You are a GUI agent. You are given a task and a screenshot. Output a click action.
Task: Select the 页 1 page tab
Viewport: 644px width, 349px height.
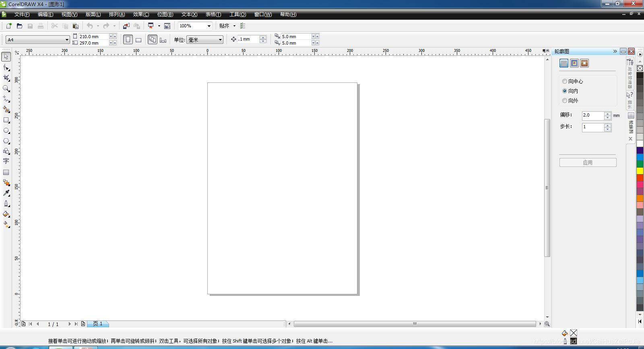pyautogui.click(x=98, y=324)
